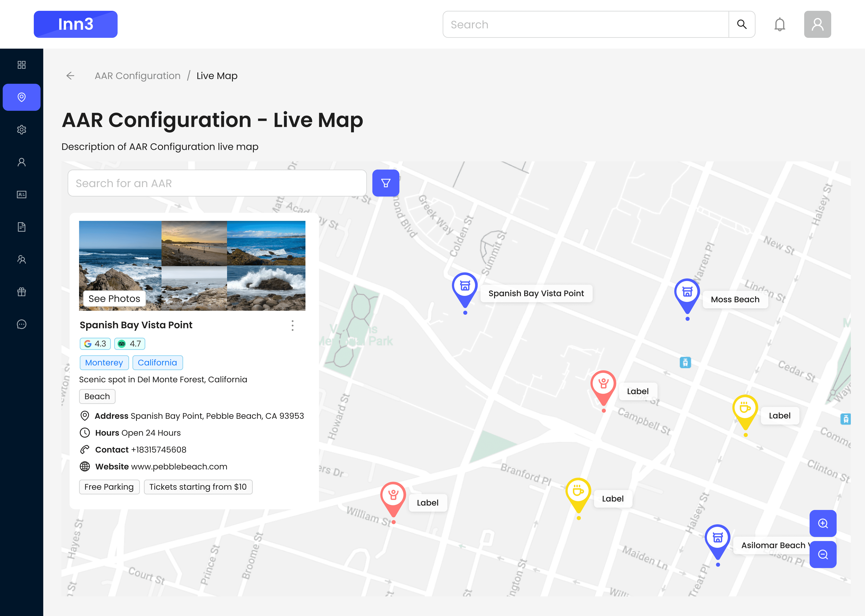865x616 pixels.
Task: Open the notifications bell
Action: click(780, 25)
